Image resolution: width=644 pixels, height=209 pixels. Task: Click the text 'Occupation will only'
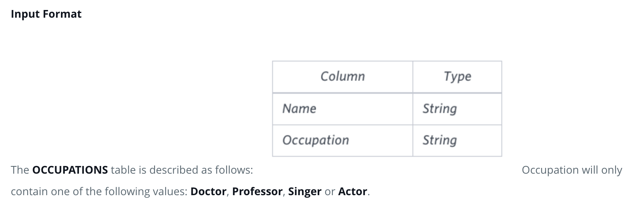coord(572,170)
